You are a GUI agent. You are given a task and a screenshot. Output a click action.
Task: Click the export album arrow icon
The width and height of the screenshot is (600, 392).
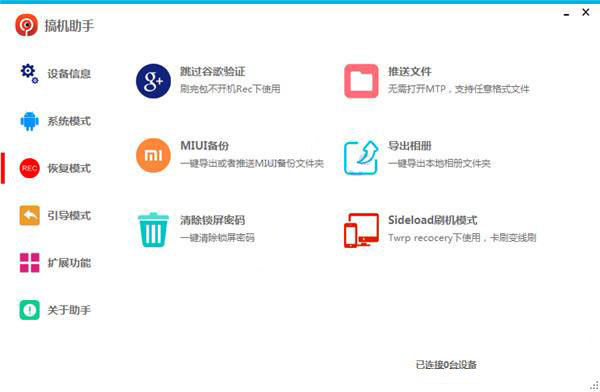(x=361, y=157)
